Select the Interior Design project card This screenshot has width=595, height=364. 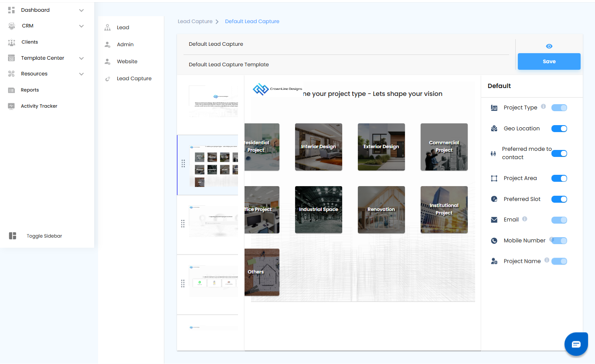pos(318,147)
